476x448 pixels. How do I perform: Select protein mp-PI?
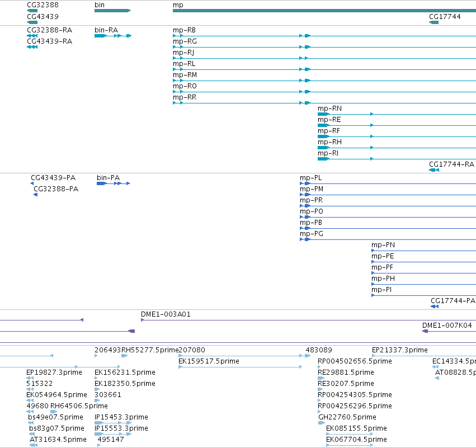(381, 290)
